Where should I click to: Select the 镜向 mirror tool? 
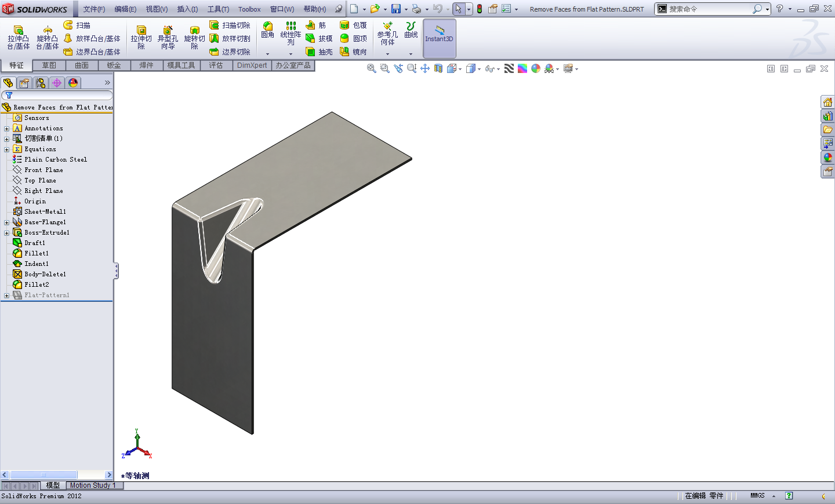(x=353, y=52)
